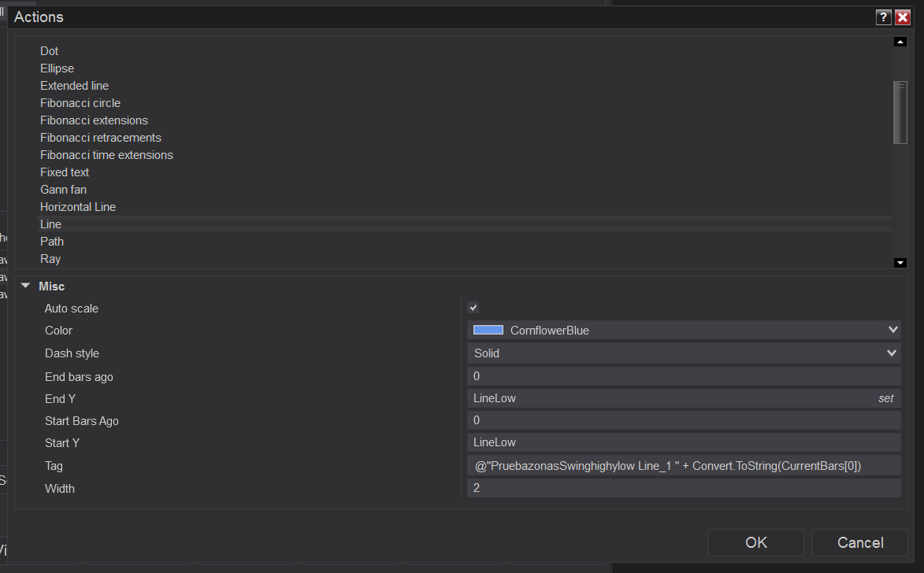Viewport: 924px width, 573px height.
Task: Collapse the Misc section
Action: click(25, 286)
